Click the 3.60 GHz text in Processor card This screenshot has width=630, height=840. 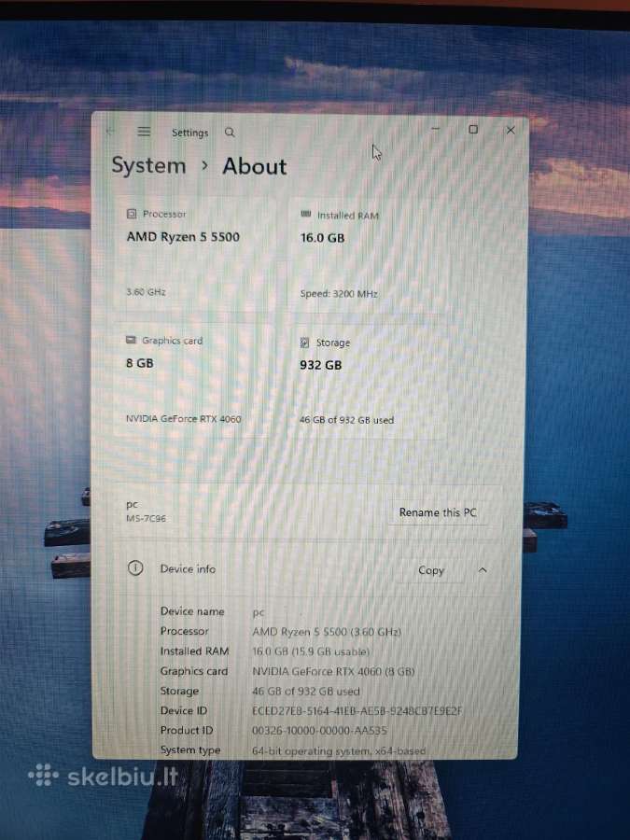(x=146, y=292)
